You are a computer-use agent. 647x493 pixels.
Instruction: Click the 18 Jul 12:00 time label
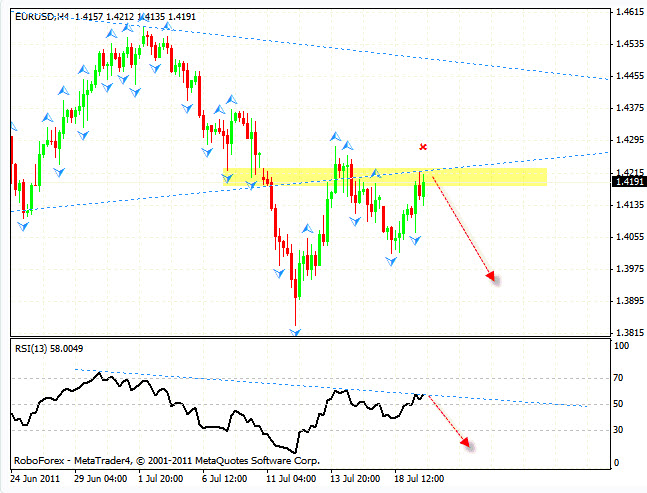[419, 479]
